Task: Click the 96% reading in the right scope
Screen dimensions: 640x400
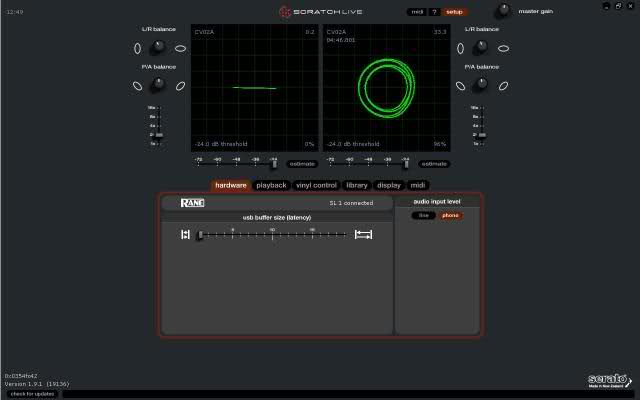Action: point(440,144)
